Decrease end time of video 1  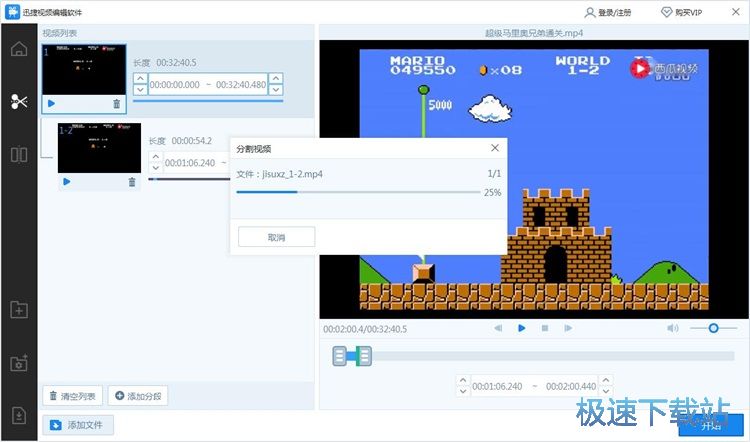point(276,89)
